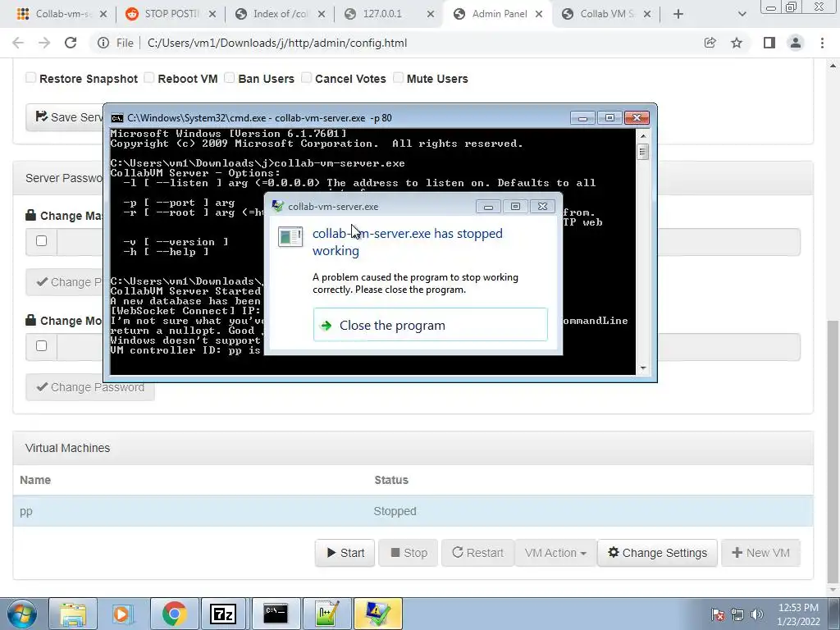
Task: Switch to the STOP POSTI Reddit tab
Action: tap(169, 14)
